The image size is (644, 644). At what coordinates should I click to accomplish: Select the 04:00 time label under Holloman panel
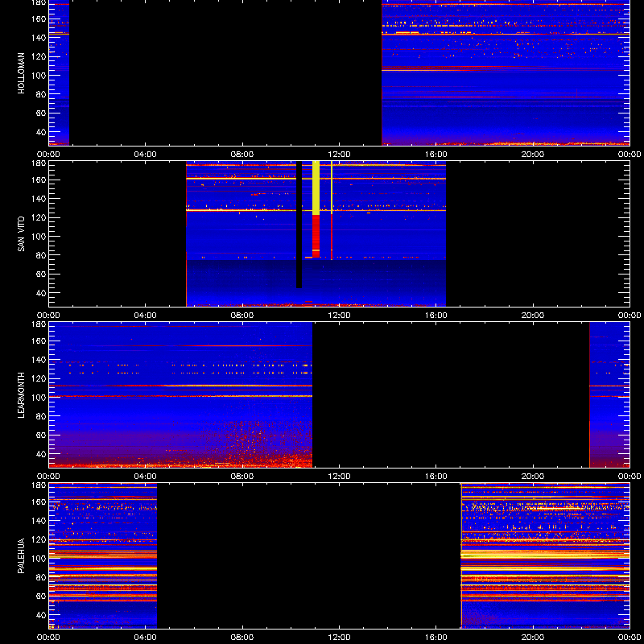point(146,155)
